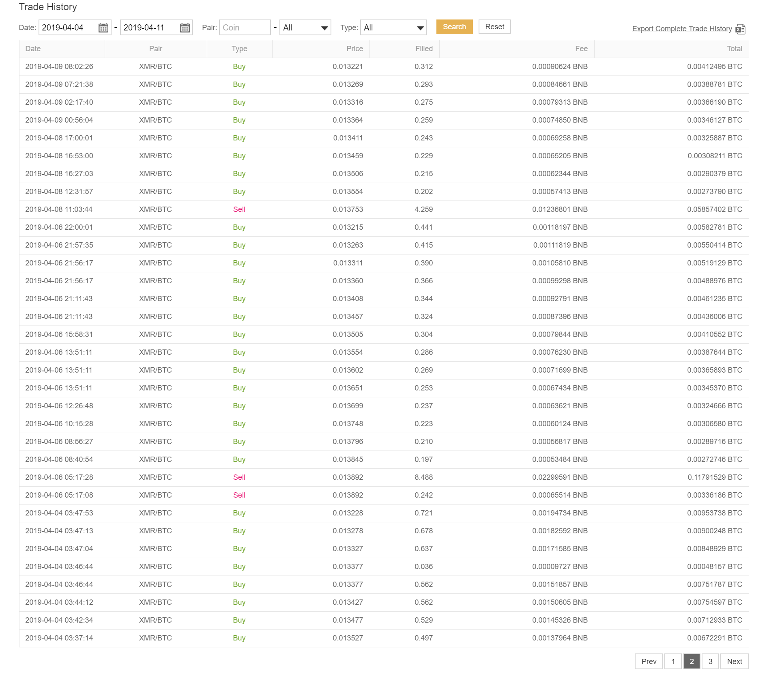Screen dimensions: 784x677
Task: Select date 2019-04-08 16:53:00
Action: click(x=59, y=156)
